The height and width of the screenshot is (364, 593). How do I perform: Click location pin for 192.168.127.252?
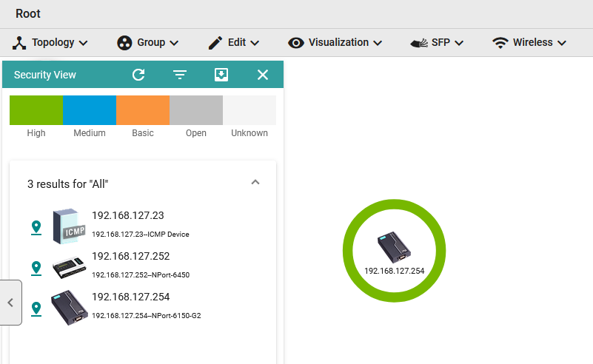click(36, 268)
